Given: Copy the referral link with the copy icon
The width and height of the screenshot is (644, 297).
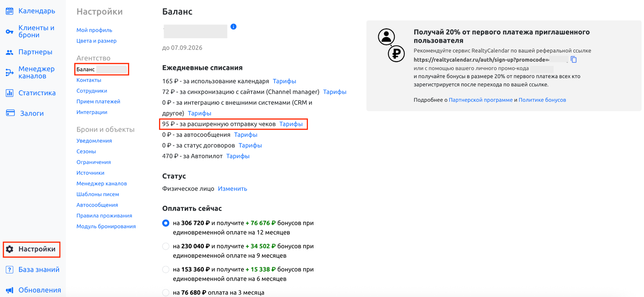Looking at the screenshot, I should pyautogui.click(x=574, y=59).
